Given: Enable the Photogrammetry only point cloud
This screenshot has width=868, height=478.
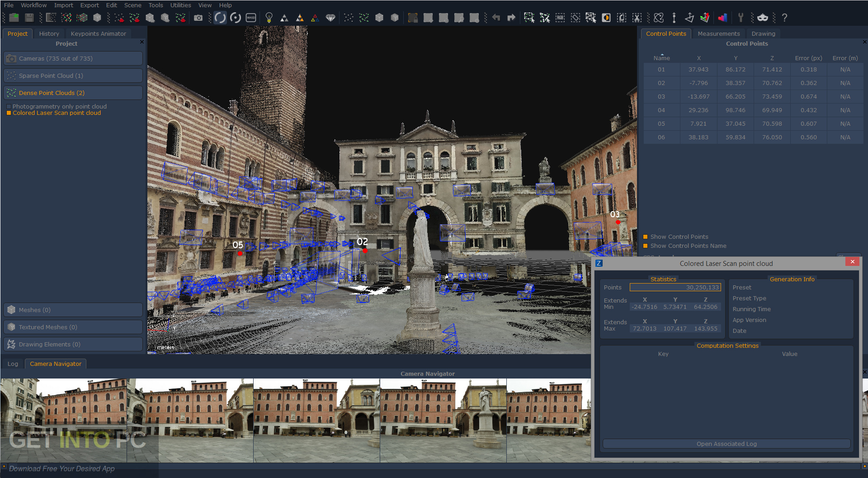Looking at the screenshot, I should 9,106.
